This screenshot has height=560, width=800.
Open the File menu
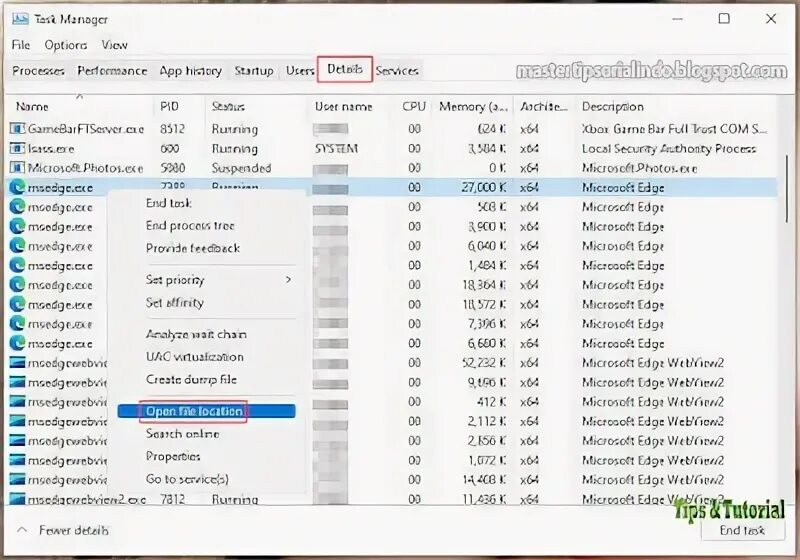click(x=21, y=45)
